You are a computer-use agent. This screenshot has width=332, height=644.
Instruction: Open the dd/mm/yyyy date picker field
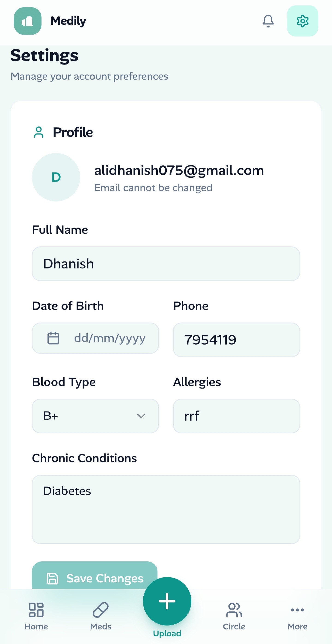click(x=110, y=338)
